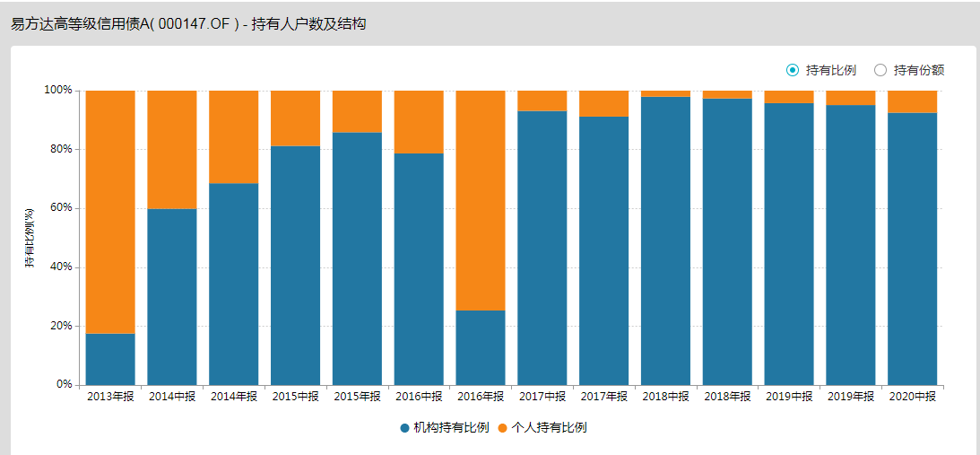The height and width of the screenshot is (455, 980).
Task: Click the 2019年报 axis label
Action: [851, 397]
